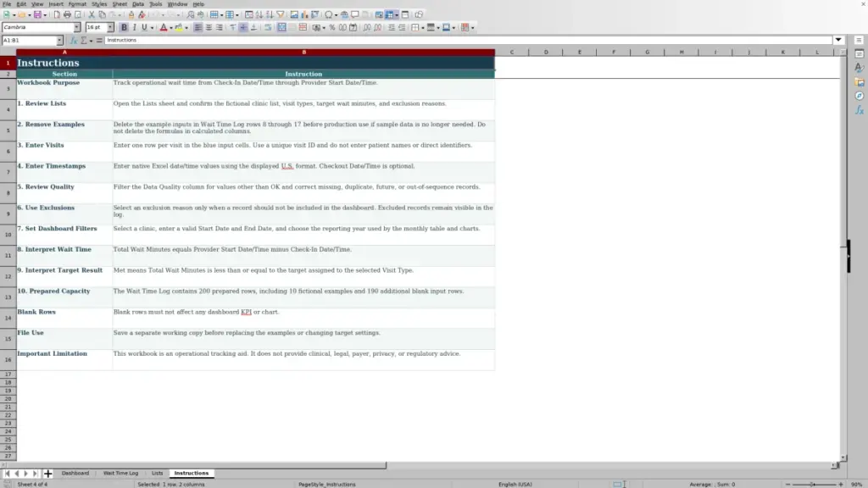The image size is (868, 488).
Task: Open Background Color dropdown arrow
Action: pyautogui.click(x=186, y=28)
